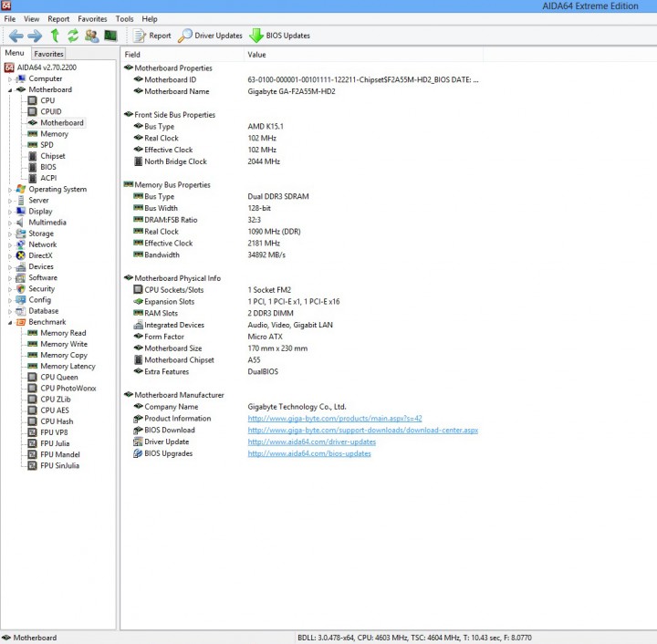
Task: Select CPU Hash benchmark
Action: [57, 421]
